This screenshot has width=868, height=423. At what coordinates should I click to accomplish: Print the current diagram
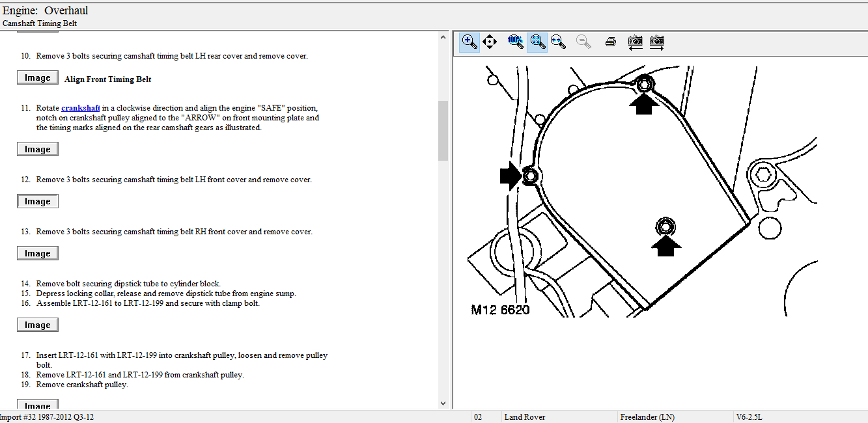(610, 42)
